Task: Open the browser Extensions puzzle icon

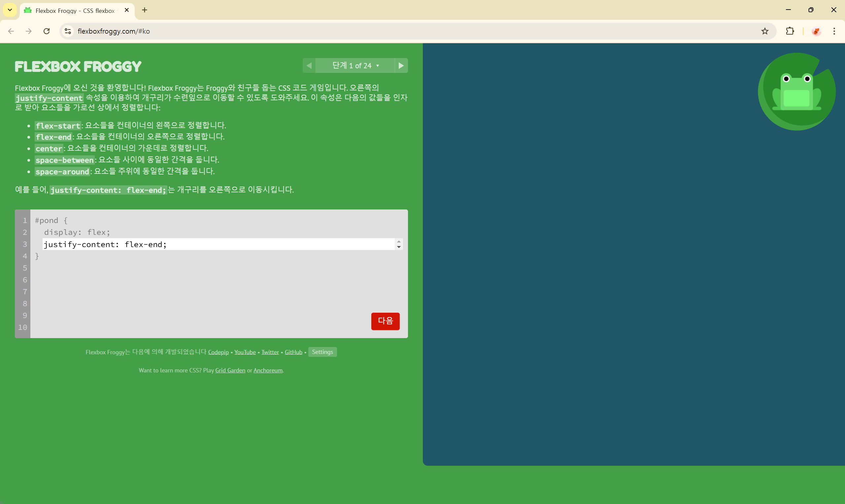Action: coord(790,31)
